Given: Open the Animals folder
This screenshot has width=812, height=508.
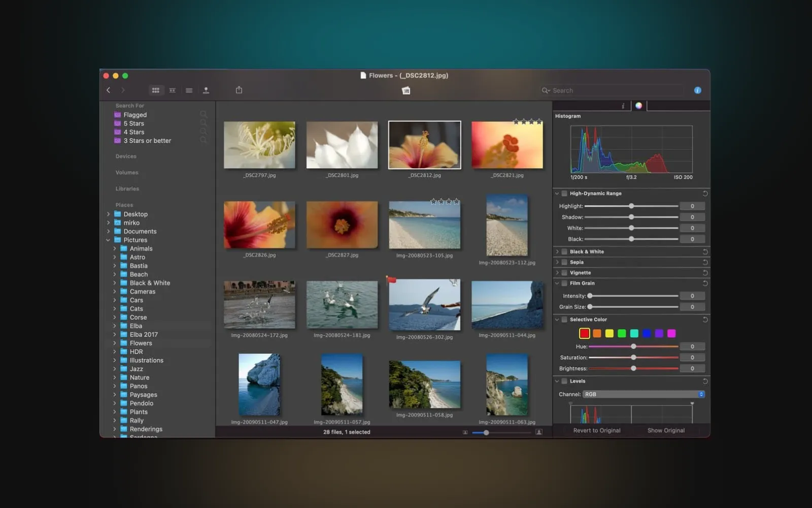Looking at the screenshot, I should [x=141, y=249].
